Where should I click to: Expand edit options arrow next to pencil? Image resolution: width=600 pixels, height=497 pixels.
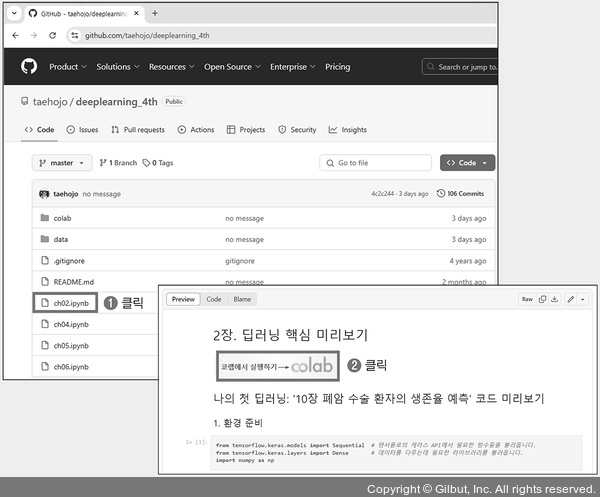[x=583, y=299]
